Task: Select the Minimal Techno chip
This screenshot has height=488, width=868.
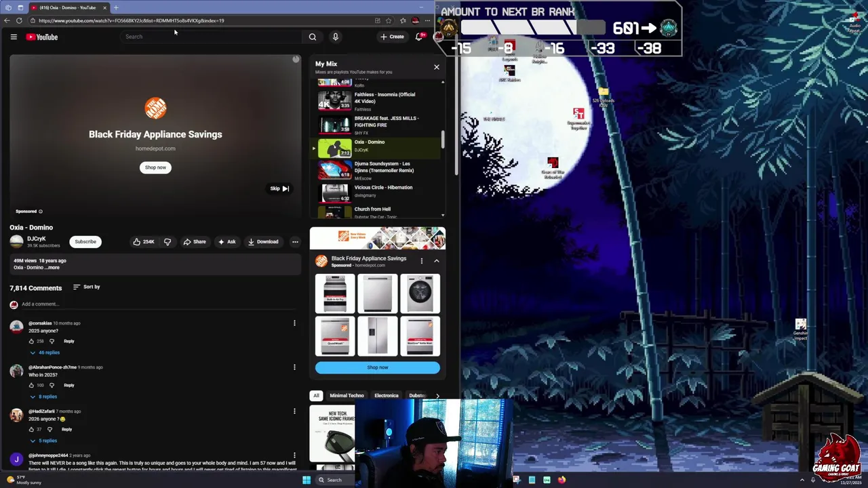Action: pos(347,396)
